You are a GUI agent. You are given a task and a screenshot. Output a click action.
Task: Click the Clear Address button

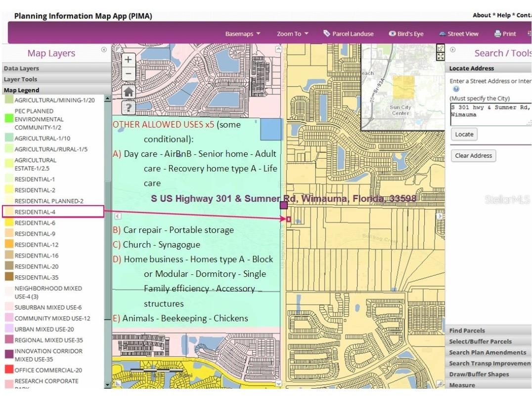[x=473, y=156]
